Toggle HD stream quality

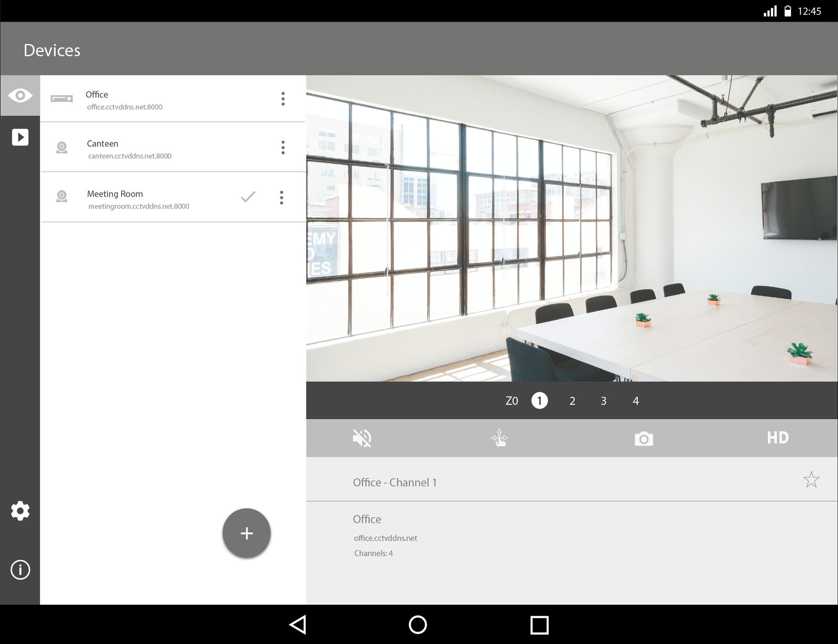coord(778,438)
